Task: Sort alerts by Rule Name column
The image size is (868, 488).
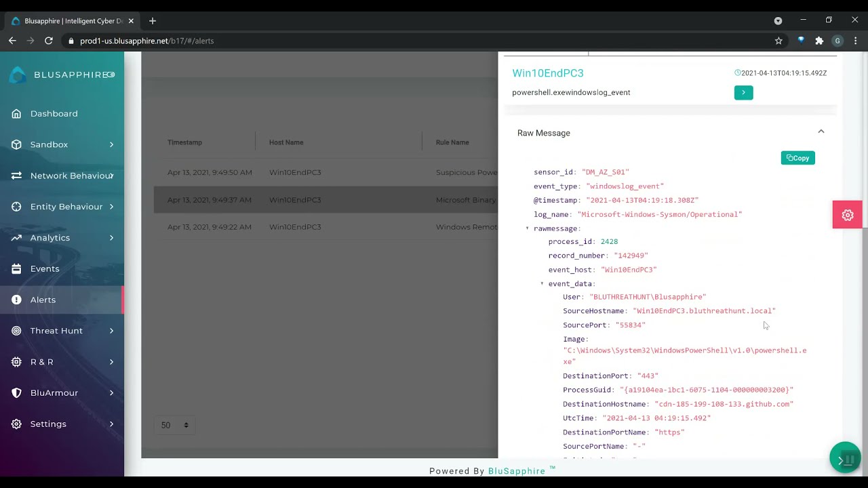Action: click(x=452, y=142)
